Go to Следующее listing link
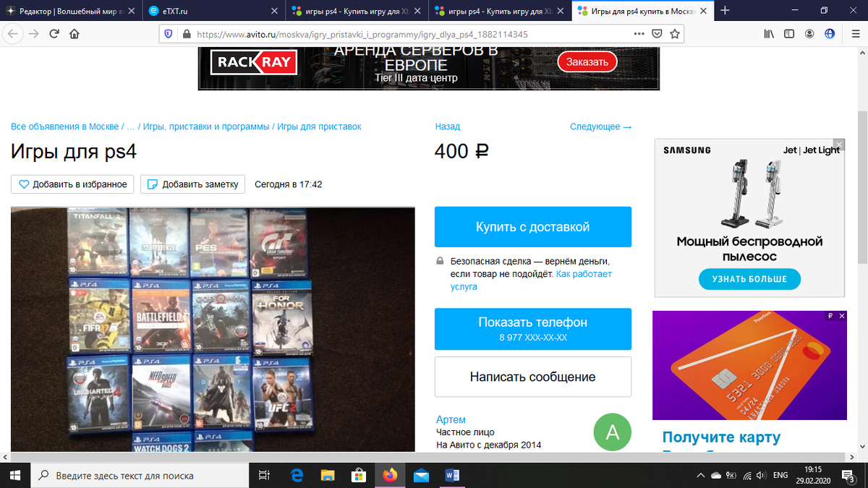This screenshot has height=488, width=868. coord(600,127)
